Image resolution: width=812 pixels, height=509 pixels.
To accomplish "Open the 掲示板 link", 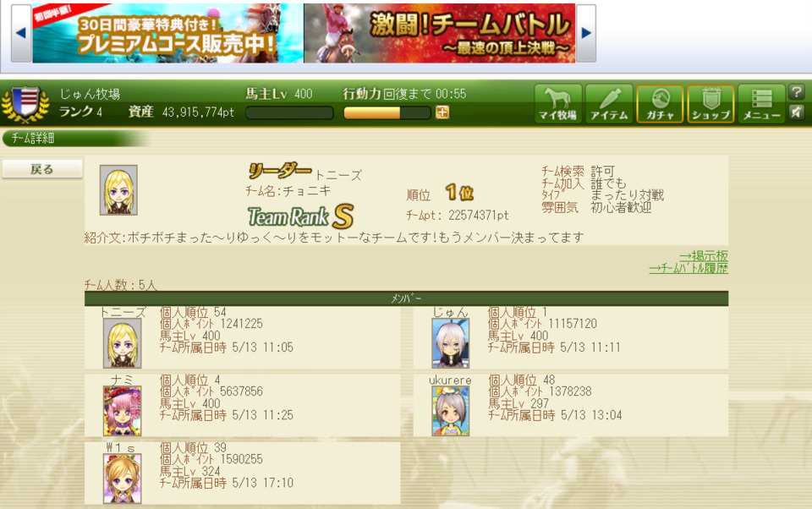I will point(704,256).
